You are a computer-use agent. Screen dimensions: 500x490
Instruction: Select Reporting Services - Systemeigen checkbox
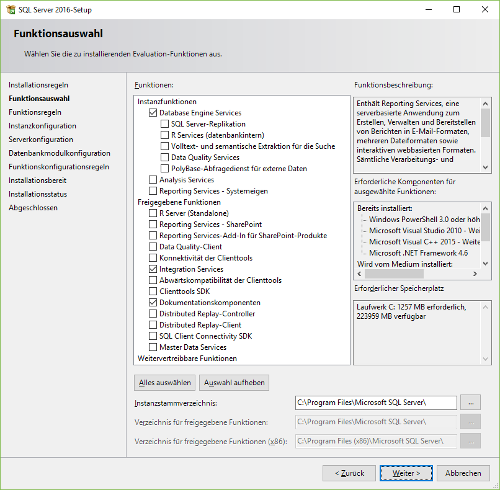coord(153,191)
